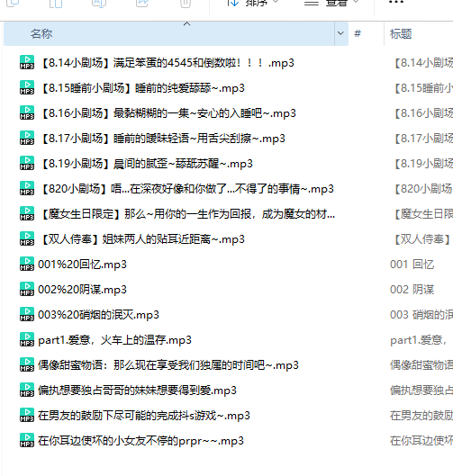Open the three-dots more options menu
The width and height of the screenshot is (453, 476).
(396, 2)
